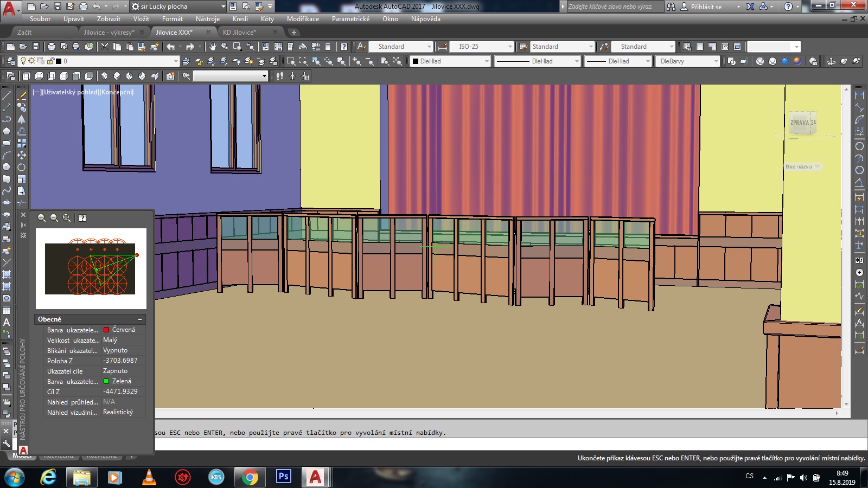Click the Pan hand tool icon
The width and height of the screenshot is (868, 488).
[x=212, y=47]
